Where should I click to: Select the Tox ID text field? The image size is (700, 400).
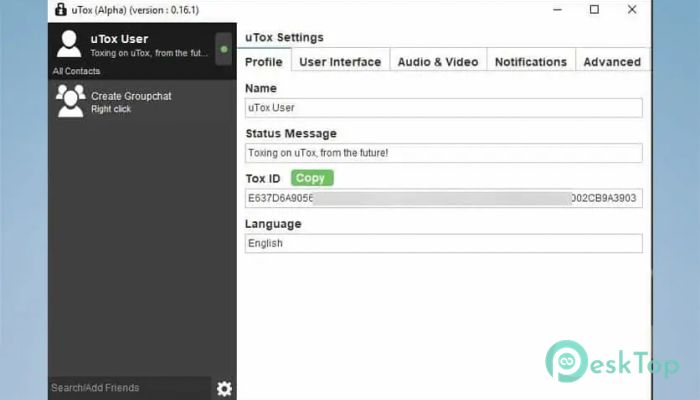point(444,198)
